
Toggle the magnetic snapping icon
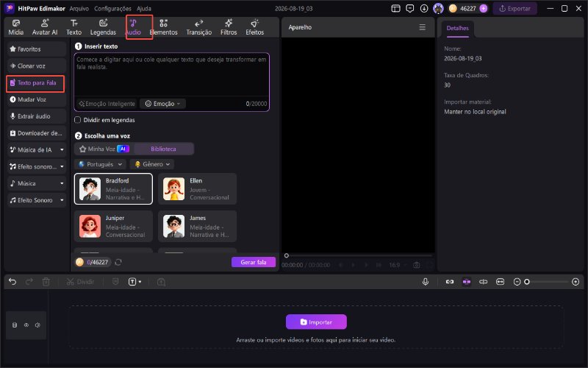(x=467, y=282)
